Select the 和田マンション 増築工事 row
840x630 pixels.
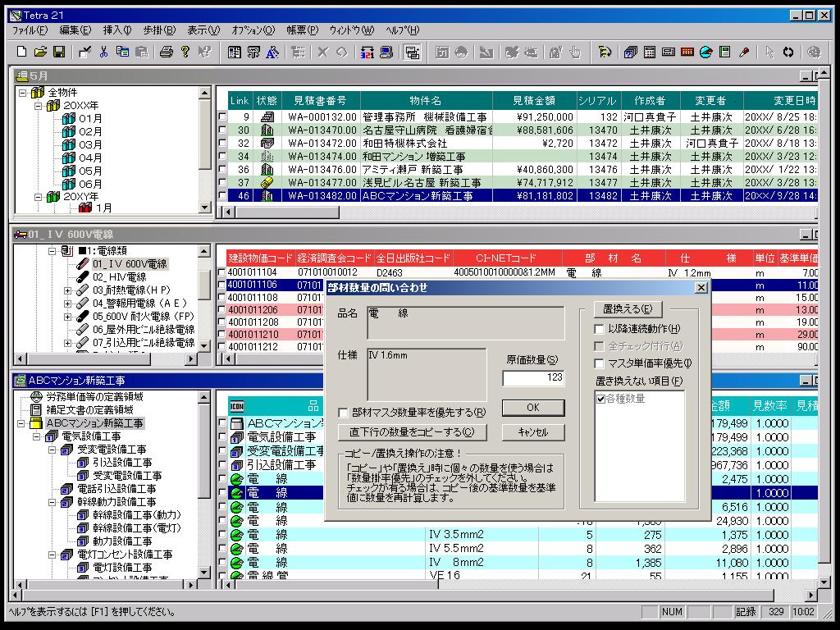pyautogui.click(x=413, y=157)
